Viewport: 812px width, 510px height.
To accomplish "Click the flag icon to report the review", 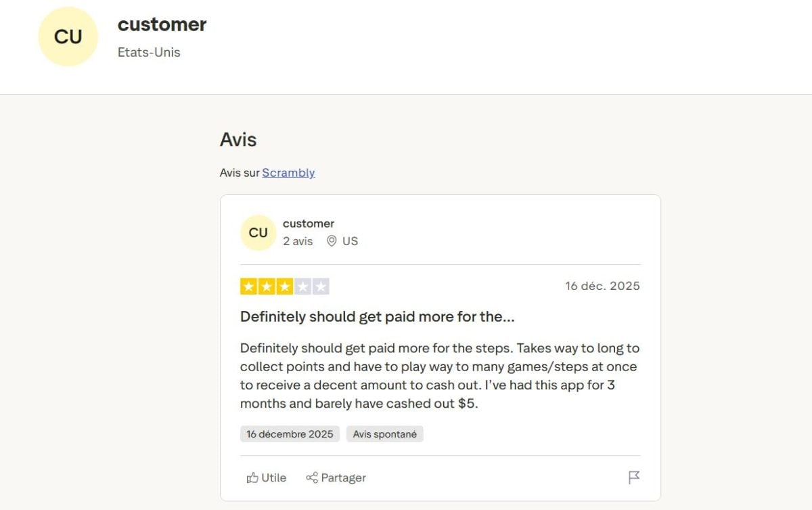I will coord(633,477).
